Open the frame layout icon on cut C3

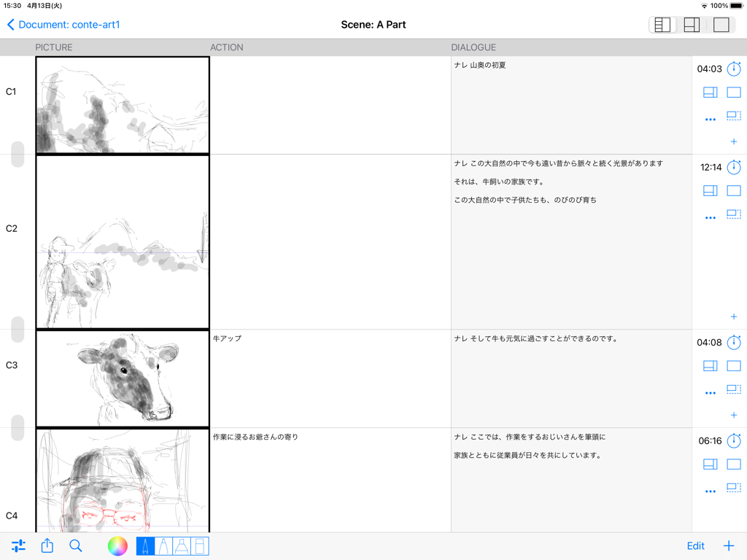coord(710,366)
